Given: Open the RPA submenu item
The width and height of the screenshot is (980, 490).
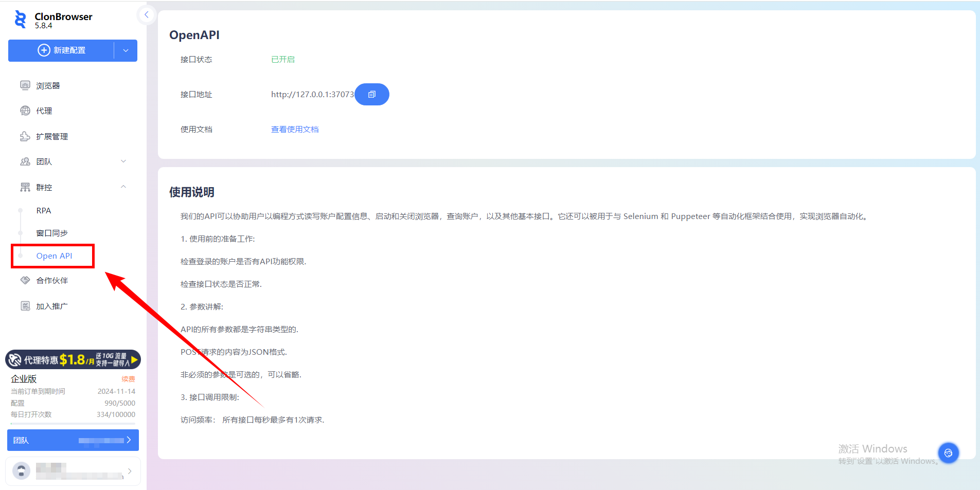Looking at the screenshot, I should point(44,210).
